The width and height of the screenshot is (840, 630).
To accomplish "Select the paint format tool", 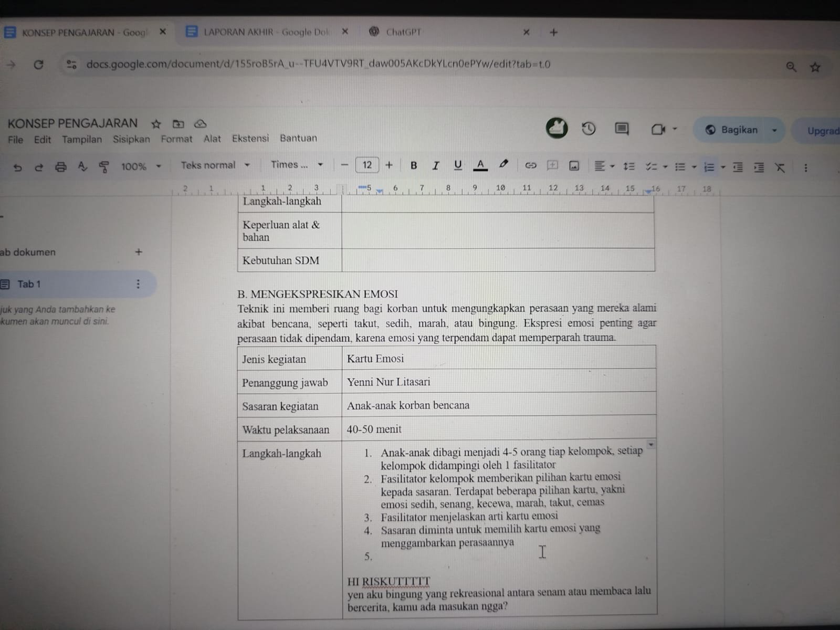I will 103,166.
